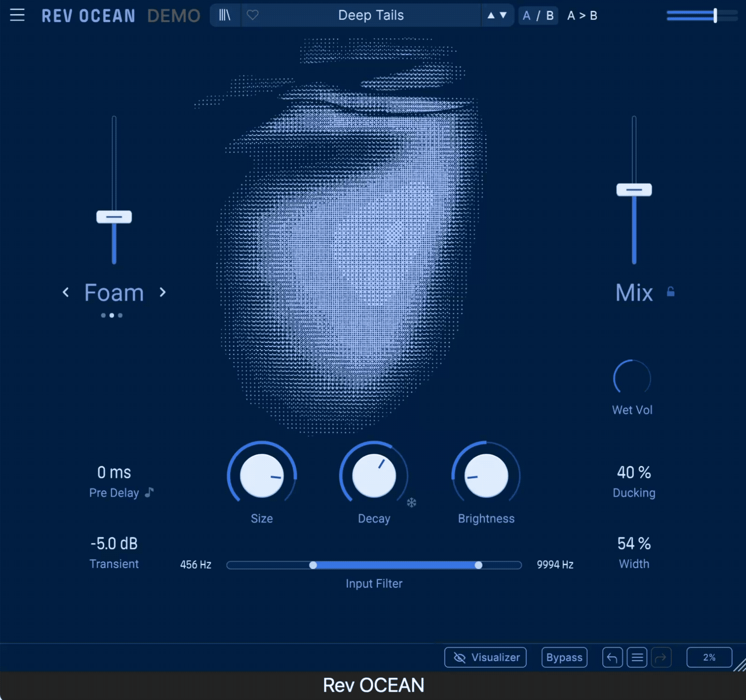Image resolution: width=746 pixels, height=700 pixels.
Task: Click the DEMO label in the header
Action: point(174,16)
